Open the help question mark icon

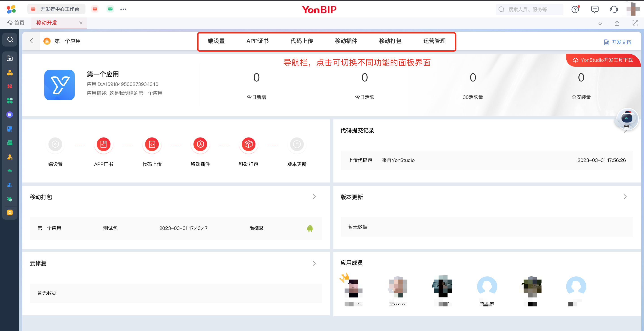575,9
